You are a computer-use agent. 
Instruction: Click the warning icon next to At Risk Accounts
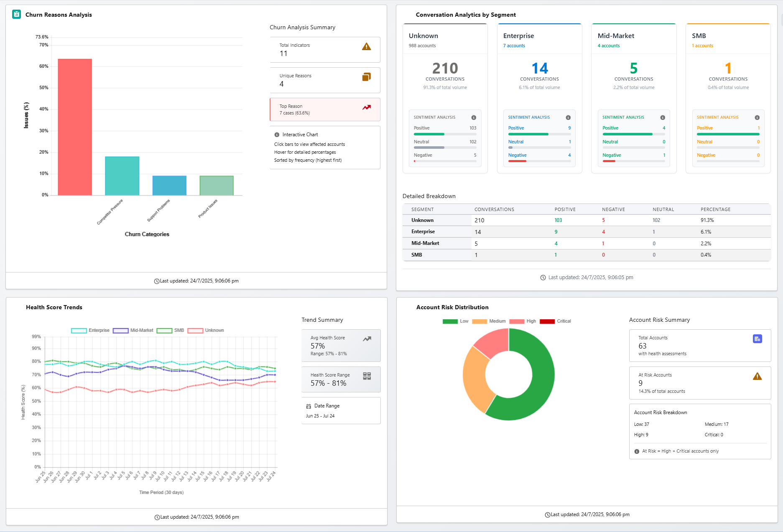757,376
